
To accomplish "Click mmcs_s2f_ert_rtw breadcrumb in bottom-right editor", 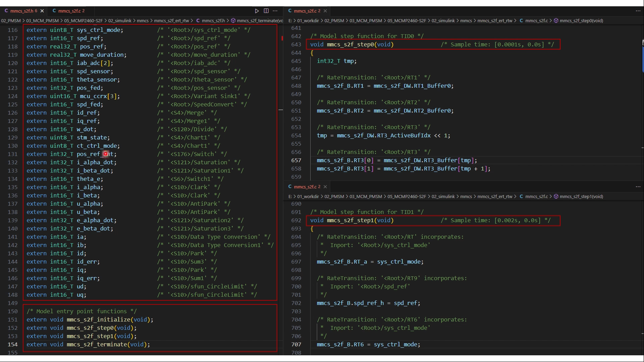I will pyautogui.click(x=494, y=196).
